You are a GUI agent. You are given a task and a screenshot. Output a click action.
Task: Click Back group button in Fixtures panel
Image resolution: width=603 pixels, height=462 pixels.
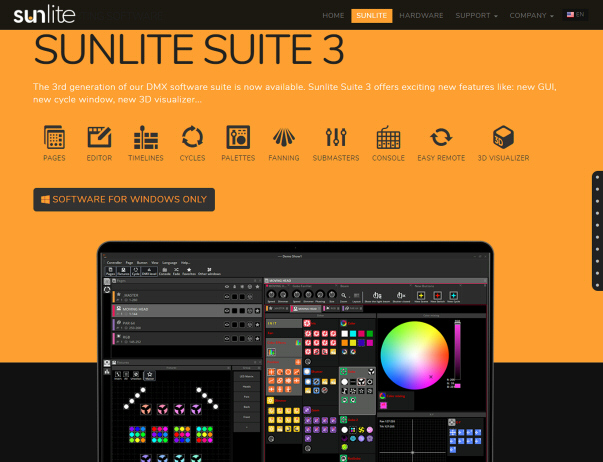(247, 407)
